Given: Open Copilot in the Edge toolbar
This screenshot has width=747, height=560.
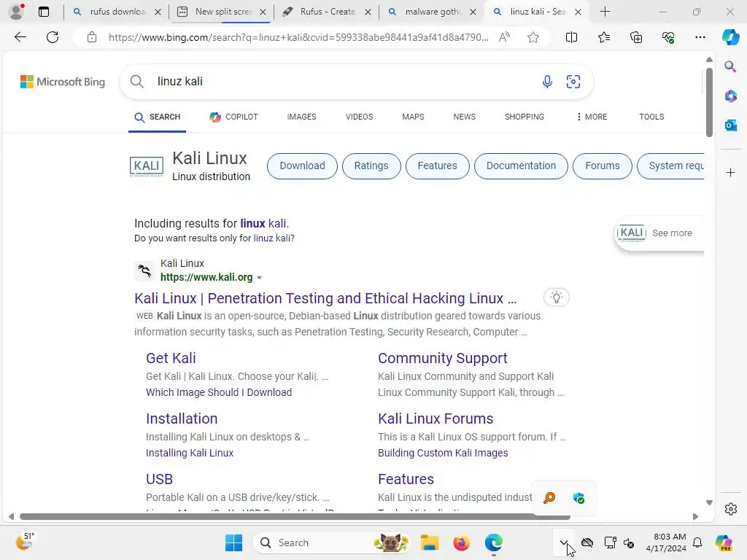Looking at the screenshot, I should (x=730, y=37).
